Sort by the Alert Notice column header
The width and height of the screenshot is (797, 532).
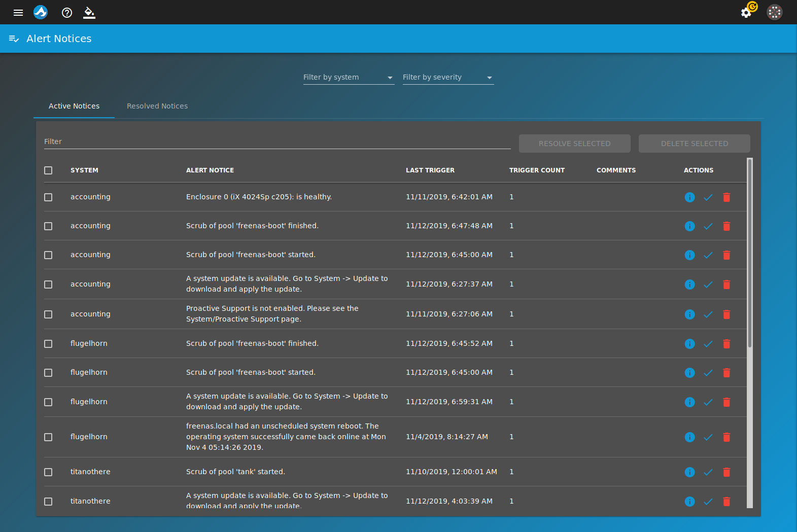(210, 170)
